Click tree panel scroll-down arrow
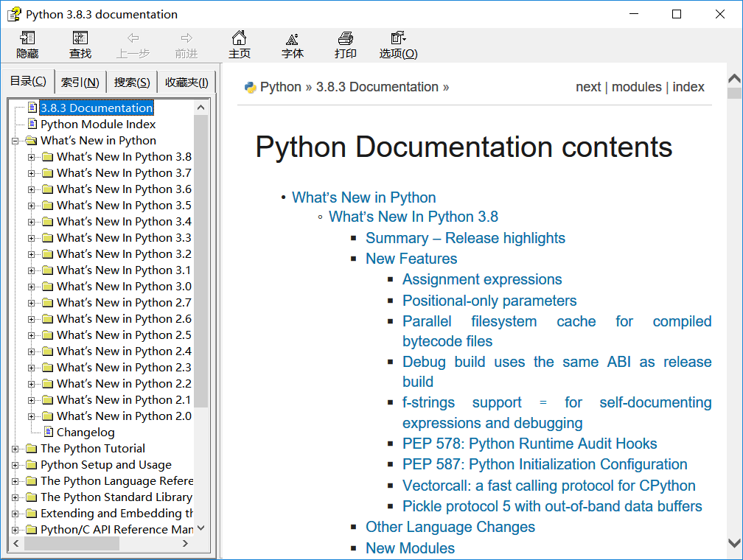Viewport: 743px width, 560px height. pyautogui.click(x=201, y=528)
